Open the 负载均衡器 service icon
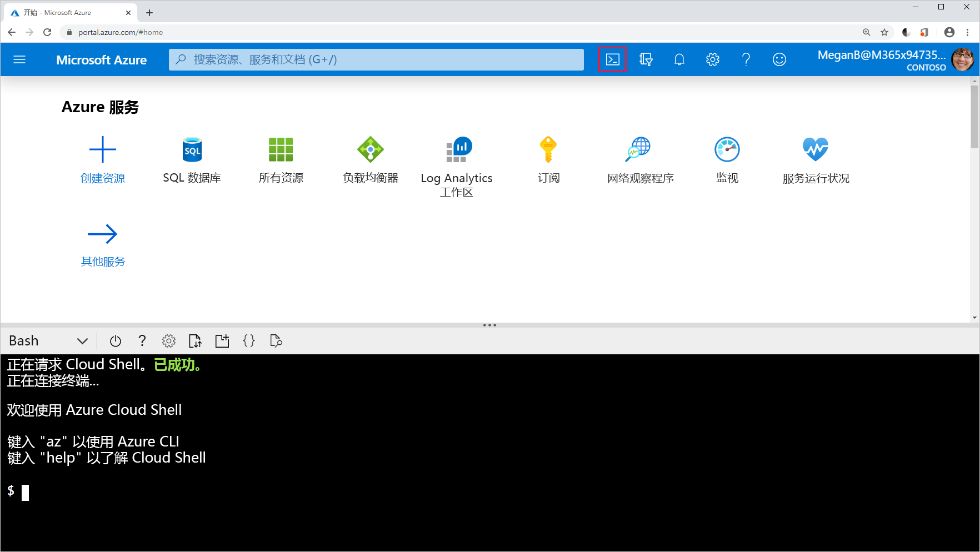The image size is (980, 552). click(x=371, y=149)
